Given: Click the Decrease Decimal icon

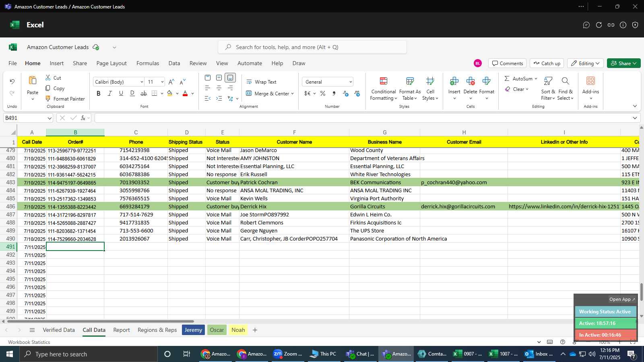Looking at the screenshot, I should tap(357, 93).
